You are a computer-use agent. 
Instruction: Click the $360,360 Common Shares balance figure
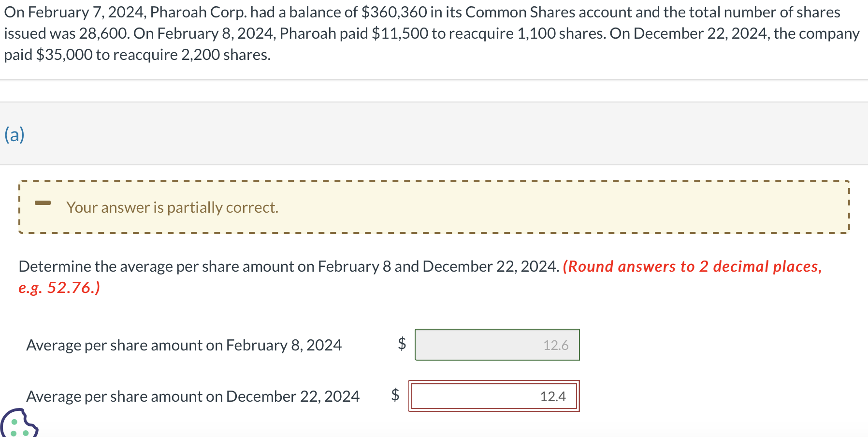(x=394, y=12)
